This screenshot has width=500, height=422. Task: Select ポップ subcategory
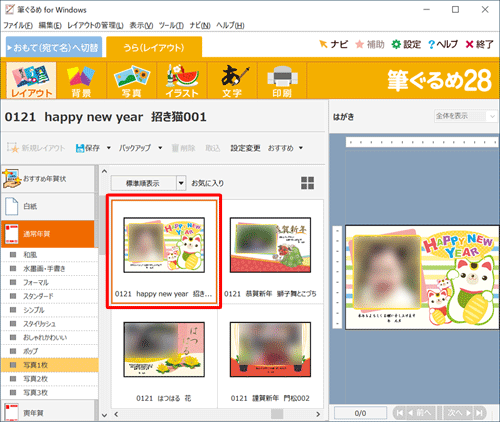pyautogui.click(x=50, y=351)
